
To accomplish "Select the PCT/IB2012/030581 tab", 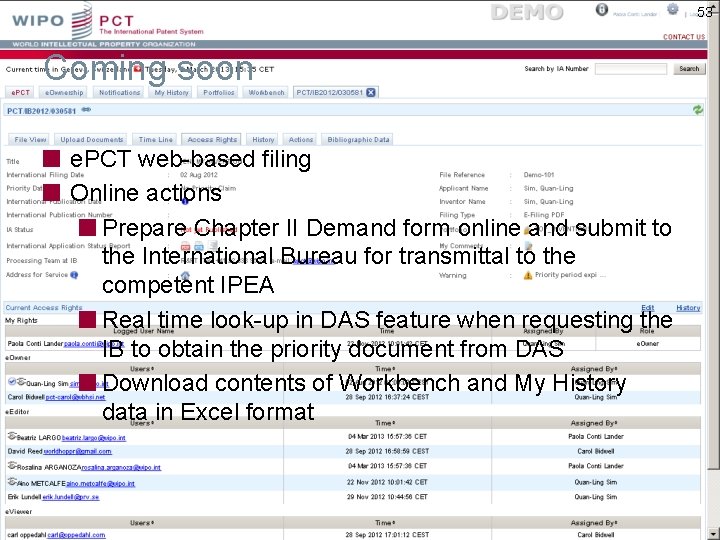I will [329, 92].
